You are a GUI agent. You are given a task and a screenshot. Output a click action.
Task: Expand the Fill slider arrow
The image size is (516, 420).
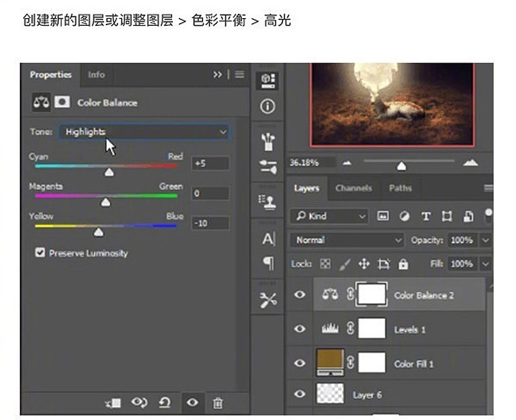(x=486, y=264)
